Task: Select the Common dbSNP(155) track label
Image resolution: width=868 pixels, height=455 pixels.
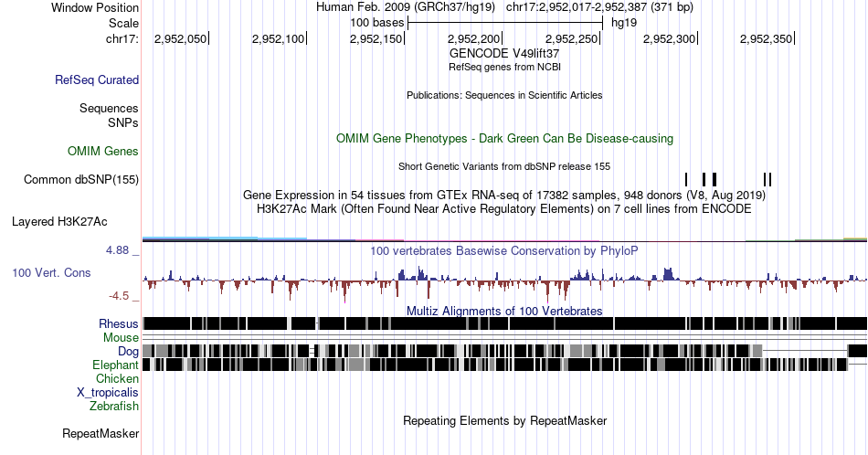Action: pos(81,179)
